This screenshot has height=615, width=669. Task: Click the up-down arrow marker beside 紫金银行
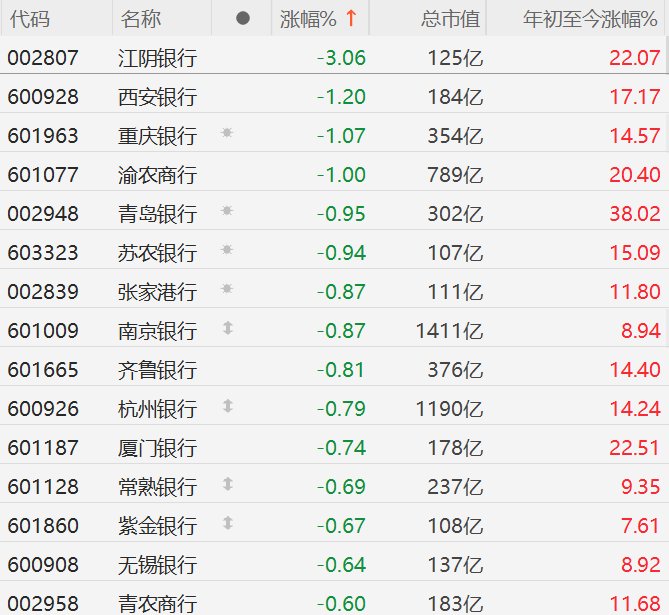(227, 523)
